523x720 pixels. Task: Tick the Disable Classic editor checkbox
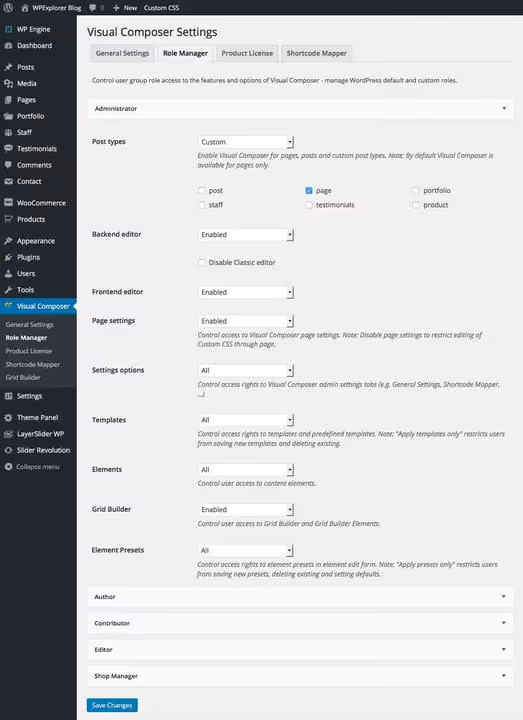[201, 262]
